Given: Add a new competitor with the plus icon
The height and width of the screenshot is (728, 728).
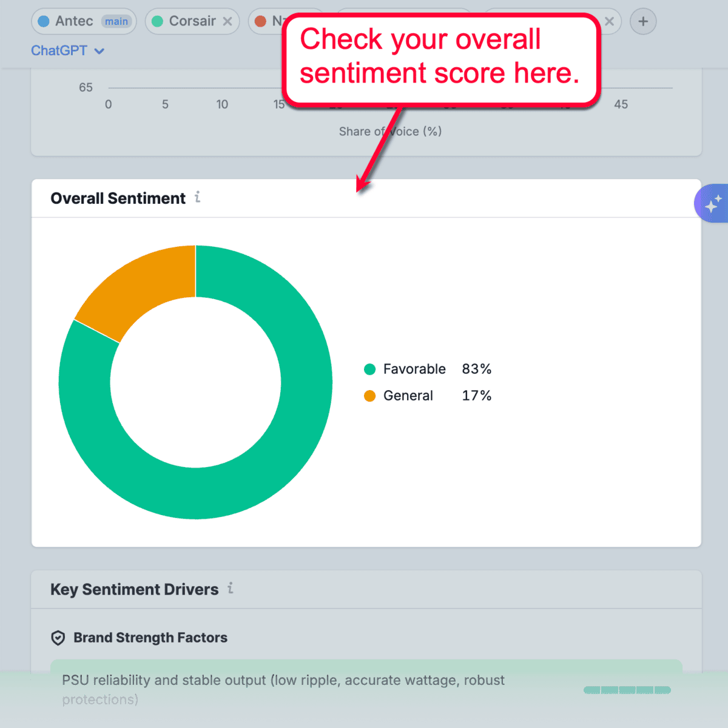Looking at the screenshot, I should coord(643,21).
